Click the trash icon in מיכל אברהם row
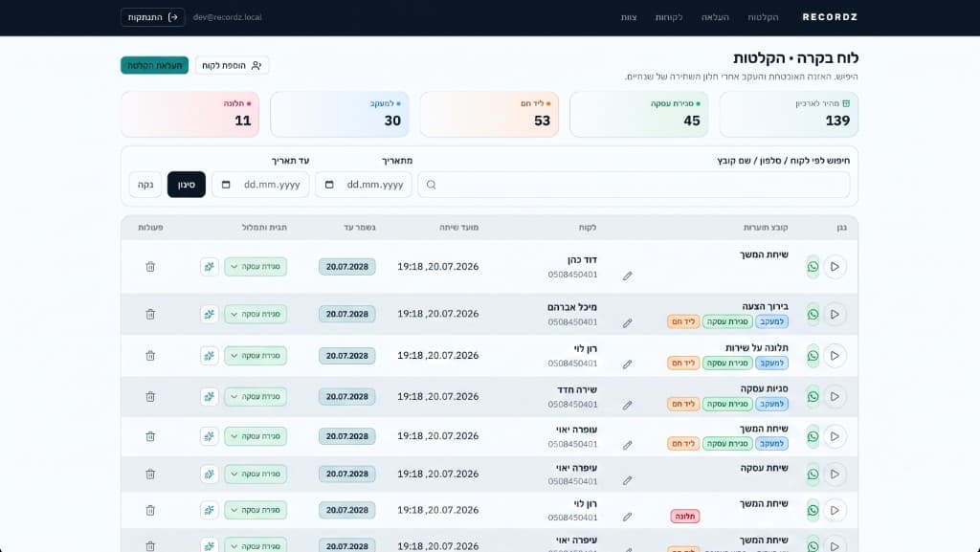 [150, 314]
